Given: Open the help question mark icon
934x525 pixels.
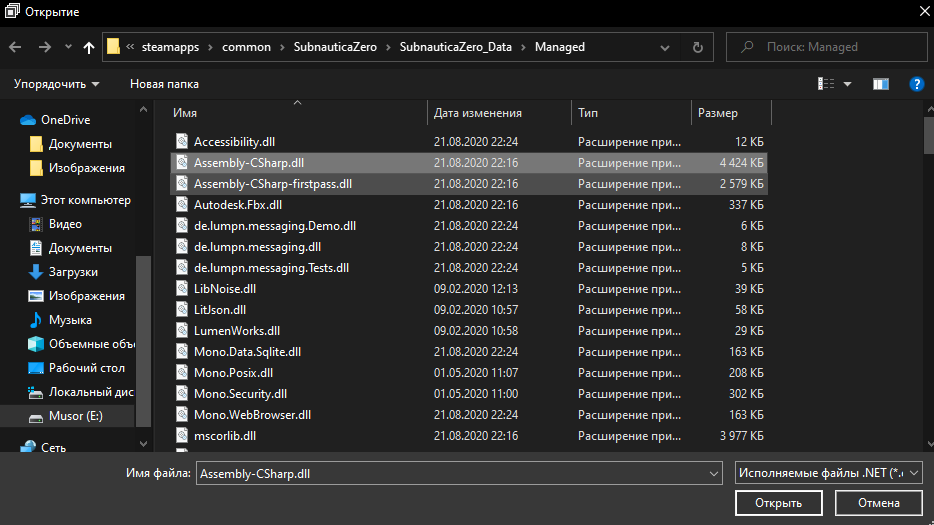Looking at the screenshot, I should [x=916, y=84].
